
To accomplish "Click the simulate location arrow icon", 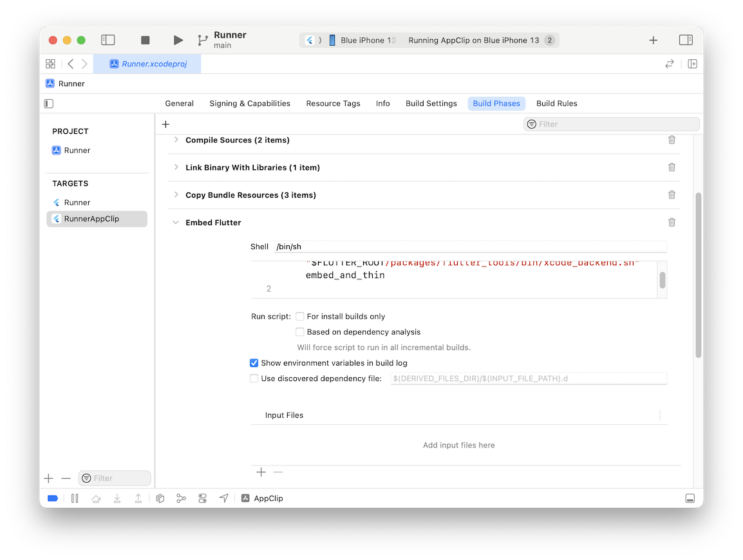I will pos(224,498).
